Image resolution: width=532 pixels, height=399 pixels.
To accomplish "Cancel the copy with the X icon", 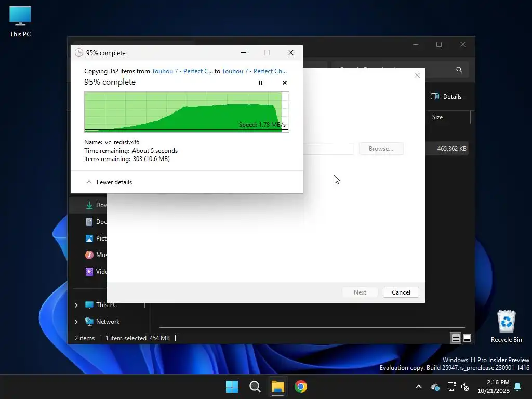I will (x=285, y=83).
